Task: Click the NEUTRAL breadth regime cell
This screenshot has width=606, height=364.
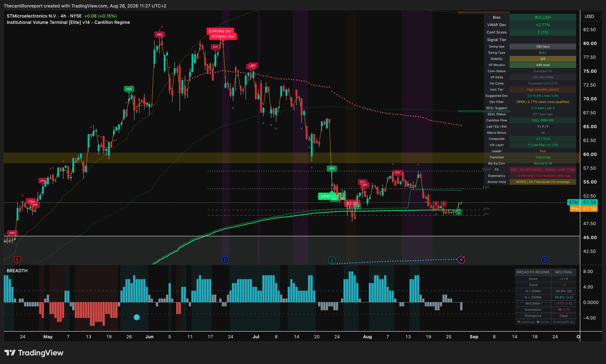Action: pyautogui.click(x=564, y=272)
